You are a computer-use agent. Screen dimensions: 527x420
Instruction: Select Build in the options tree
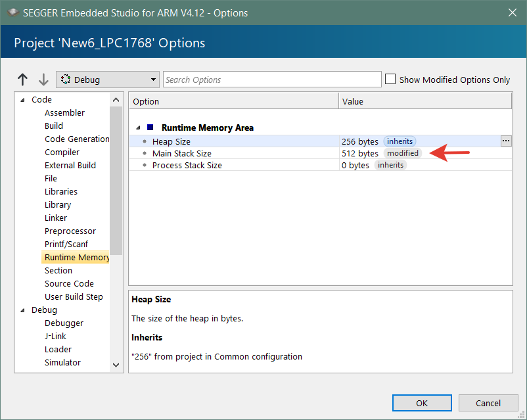(54, 126)
